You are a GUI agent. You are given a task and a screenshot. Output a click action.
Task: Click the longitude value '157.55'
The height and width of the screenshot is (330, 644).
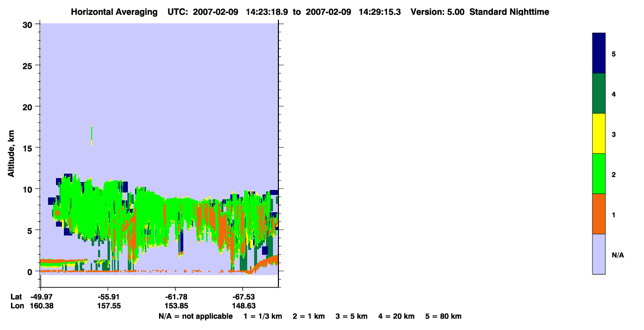pos(108,306)
